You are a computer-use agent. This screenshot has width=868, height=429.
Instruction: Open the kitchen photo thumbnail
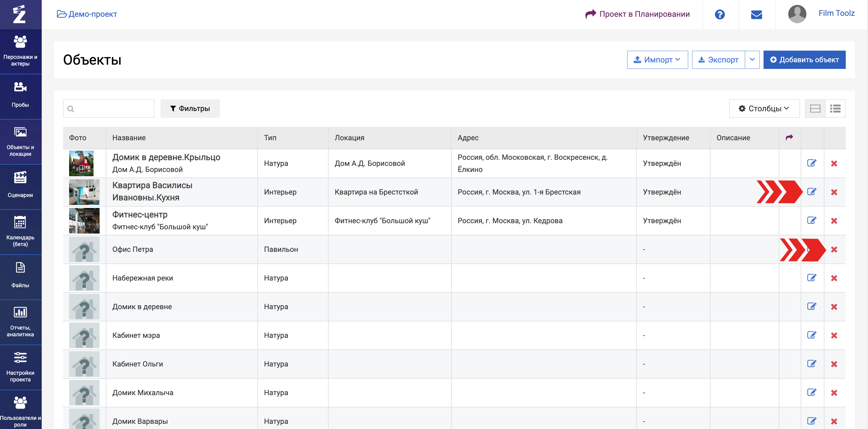click(x=84, y=192)
